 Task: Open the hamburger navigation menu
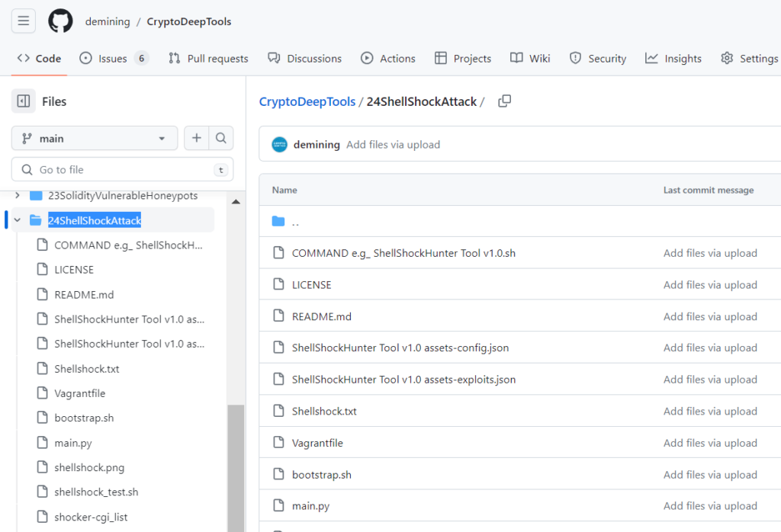point(24,21)
